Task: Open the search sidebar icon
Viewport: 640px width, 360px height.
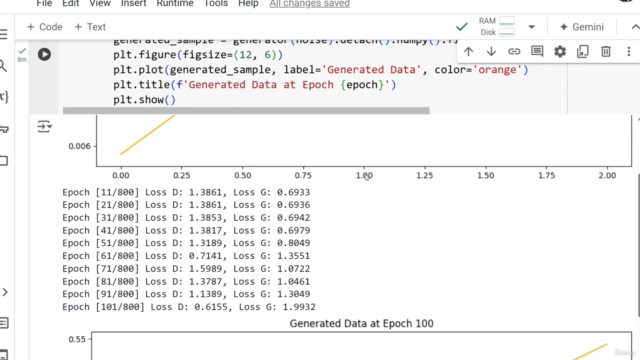Action: coord(3,65)
